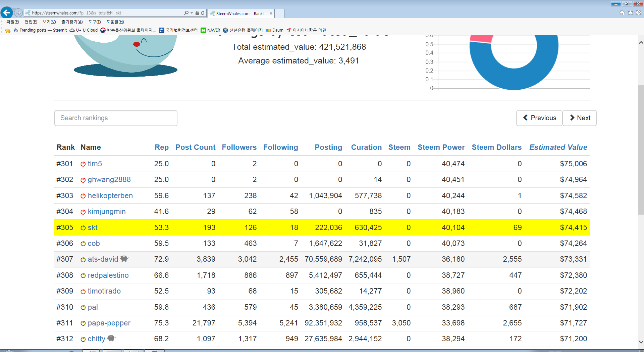This screenshot has height=352, width=644.
Task: Click the scrollbar up arrow
Action: pos(641,43)
